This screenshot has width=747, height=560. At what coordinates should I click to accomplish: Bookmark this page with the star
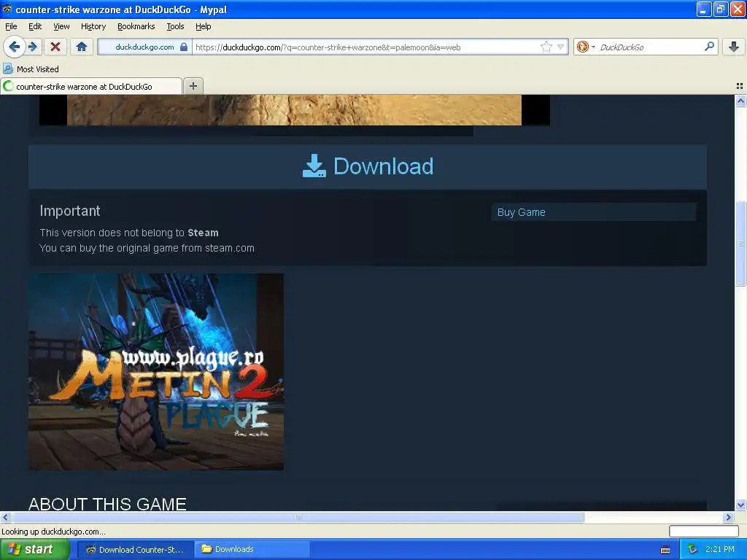coord(546,47)
